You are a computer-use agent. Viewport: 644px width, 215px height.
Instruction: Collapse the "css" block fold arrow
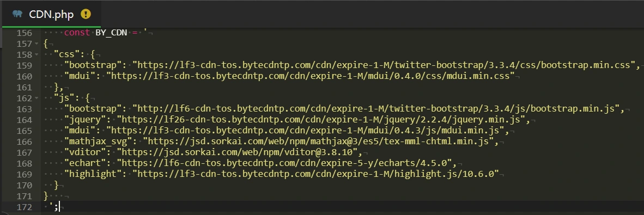click(x=37, y=54)
